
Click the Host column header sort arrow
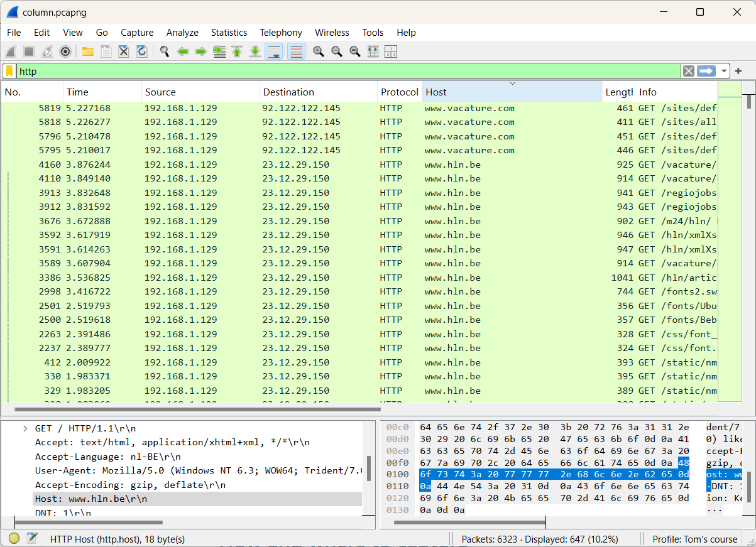click(x=512, y=84)
